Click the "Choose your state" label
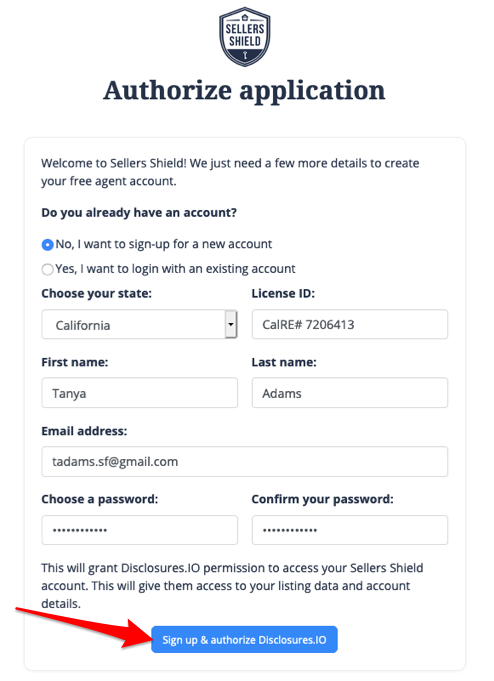This screenshot has width=494, height=681. click(x=96, y=294)
